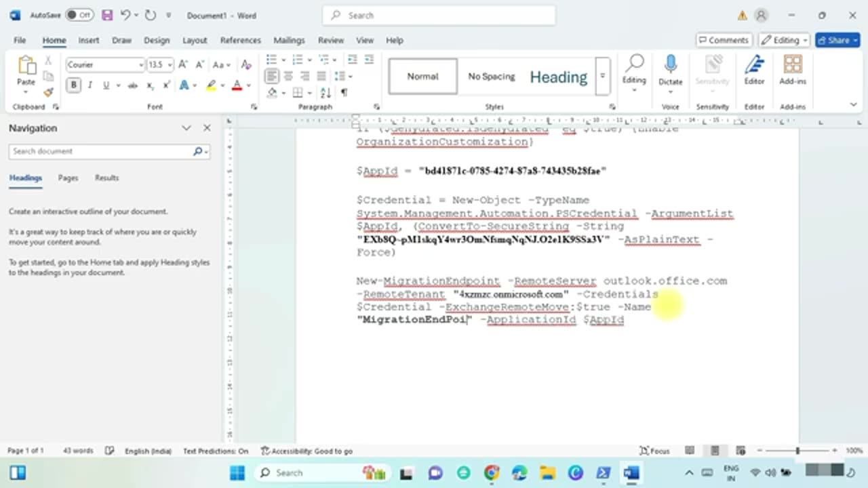Click the Save floppy disk icon
Viewport: 868px width, 488px height.
click(x=107, y=15)
